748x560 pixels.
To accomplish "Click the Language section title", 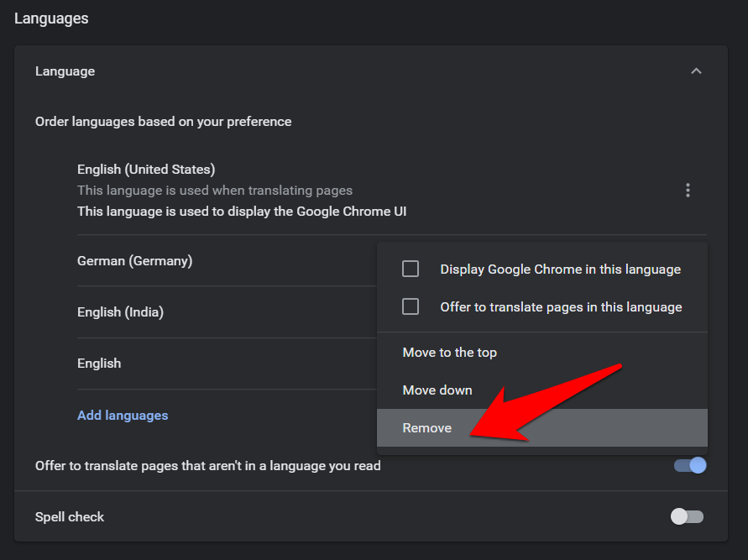I will 65,71.
